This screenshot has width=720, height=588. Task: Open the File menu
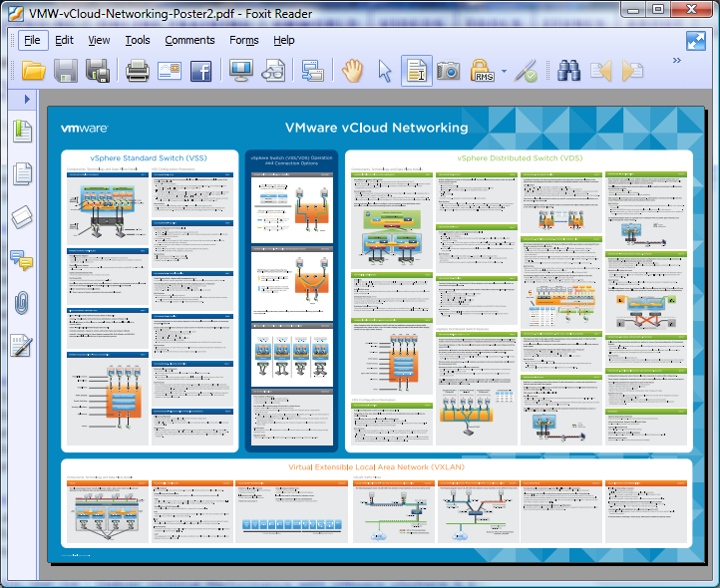32,41
